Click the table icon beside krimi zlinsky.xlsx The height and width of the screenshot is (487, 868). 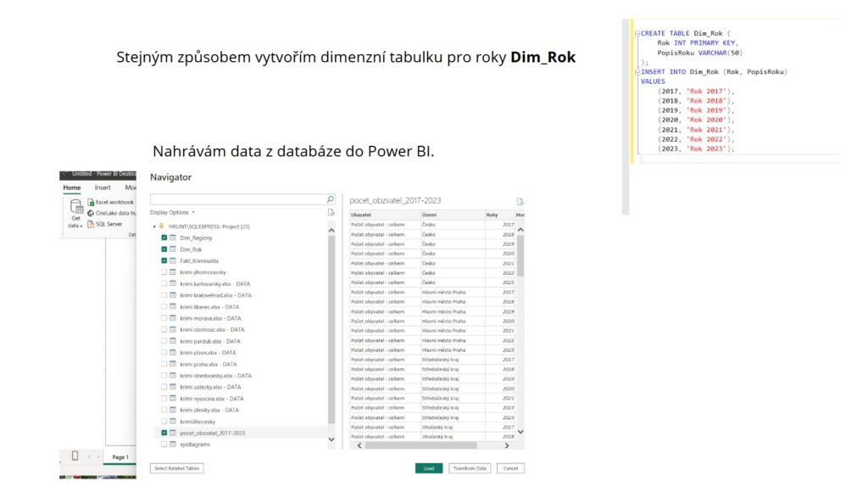(173, 410)
